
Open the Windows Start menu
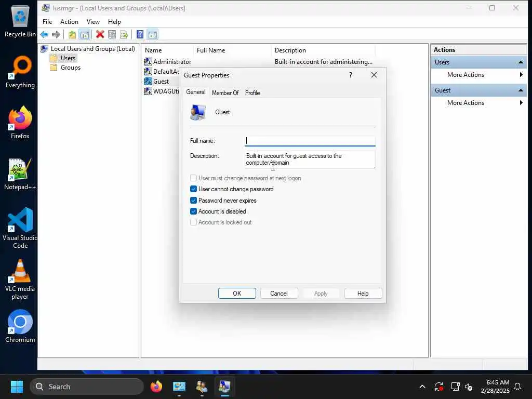(17, 387)
